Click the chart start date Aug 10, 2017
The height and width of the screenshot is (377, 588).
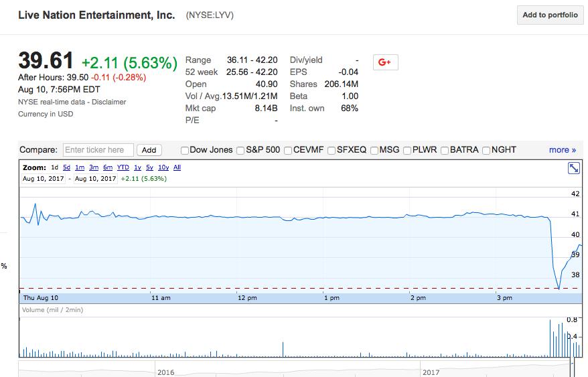click(x=43, y=179)
